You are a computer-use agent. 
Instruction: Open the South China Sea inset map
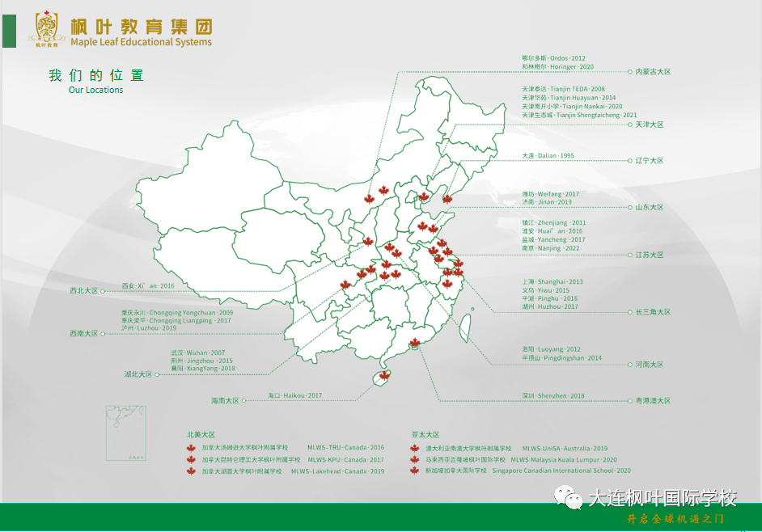(124, 434)
